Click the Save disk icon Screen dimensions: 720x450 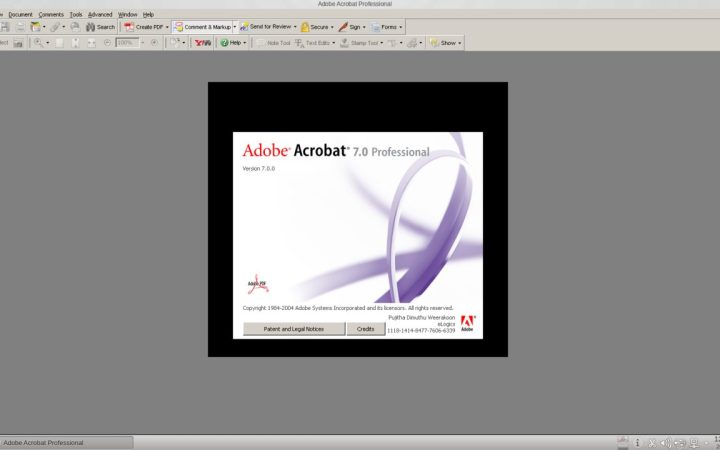pyautogui.click(x=4, y=27)
